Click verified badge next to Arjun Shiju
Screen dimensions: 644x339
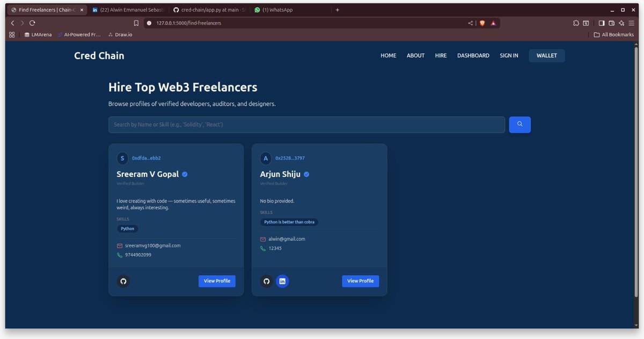[306, 174]
